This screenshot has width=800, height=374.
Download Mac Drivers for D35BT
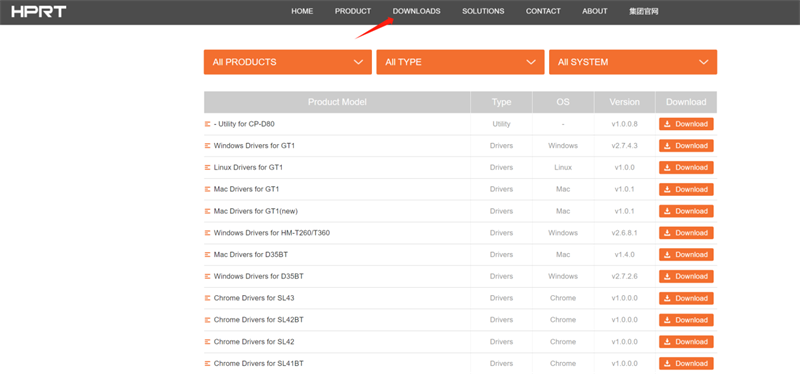click(686, 255)
